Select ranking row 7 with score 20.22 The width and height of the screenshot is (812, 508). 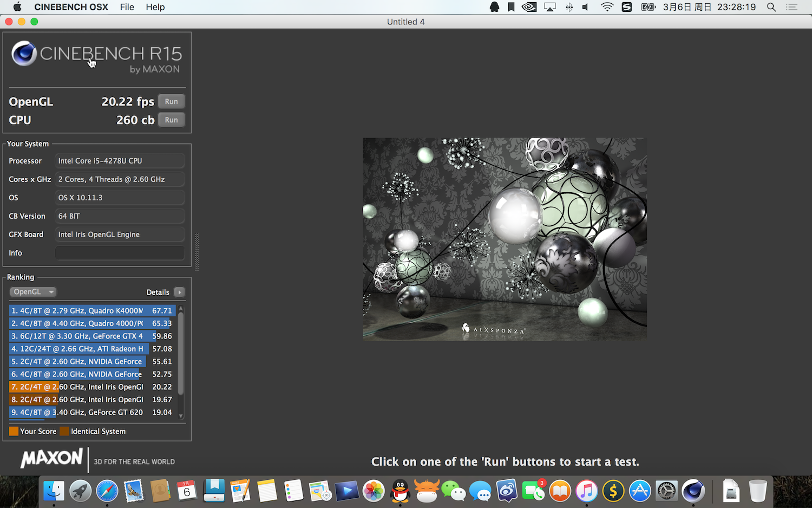click(93, 387)
